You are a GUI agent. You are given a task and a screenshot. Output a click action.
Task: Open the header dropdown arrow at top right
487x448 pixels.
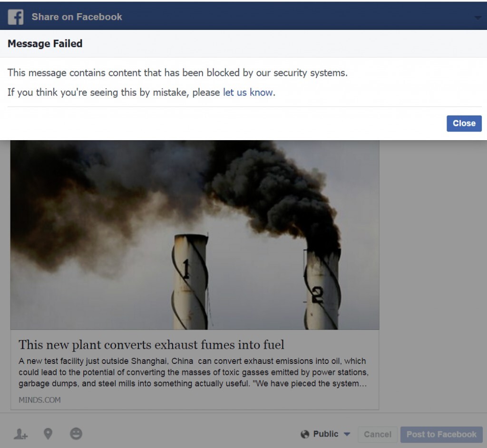[x=477, y=18]
